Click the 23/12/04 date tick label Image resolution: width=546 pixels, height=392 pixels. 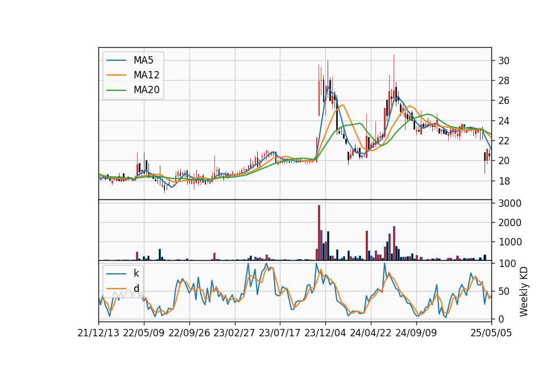point(325,333)
